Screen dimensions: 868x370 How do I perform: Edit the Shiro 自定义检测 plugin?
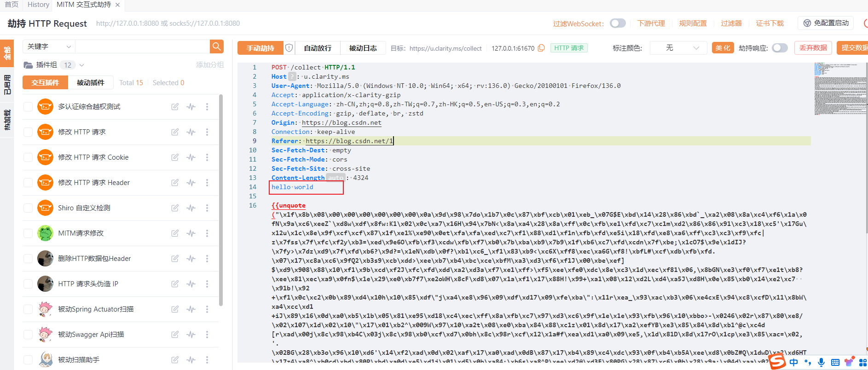coord(175,208)
